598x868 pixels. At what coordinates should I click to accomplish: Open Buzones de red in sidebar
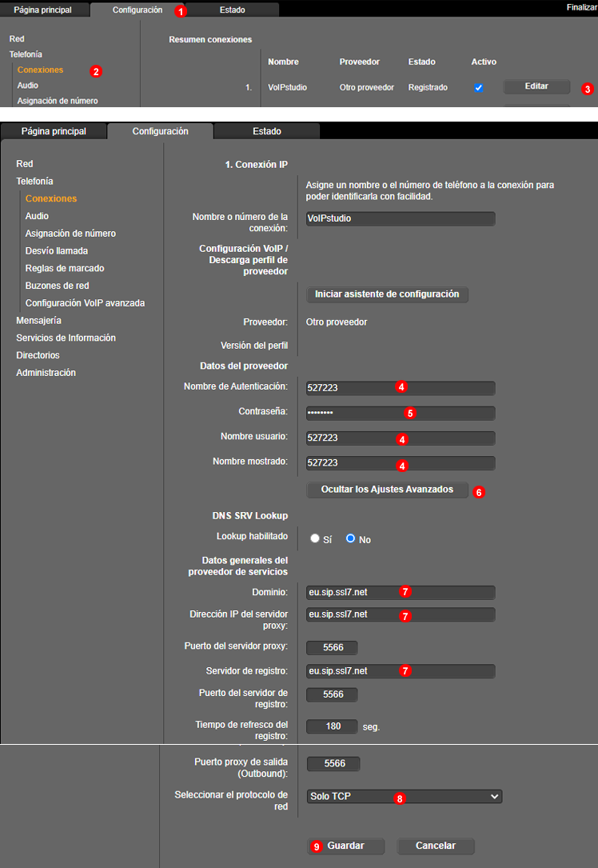pos(57,286)
